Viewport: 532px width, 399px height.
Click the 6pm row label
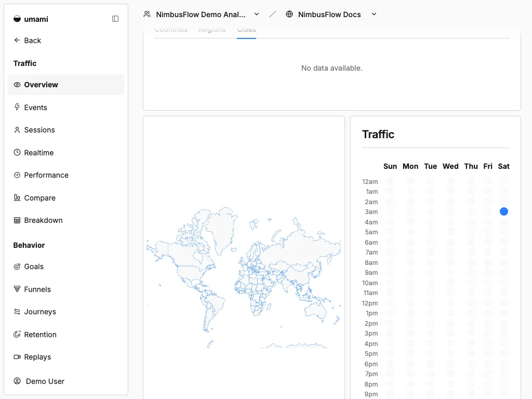coord(371,364)
